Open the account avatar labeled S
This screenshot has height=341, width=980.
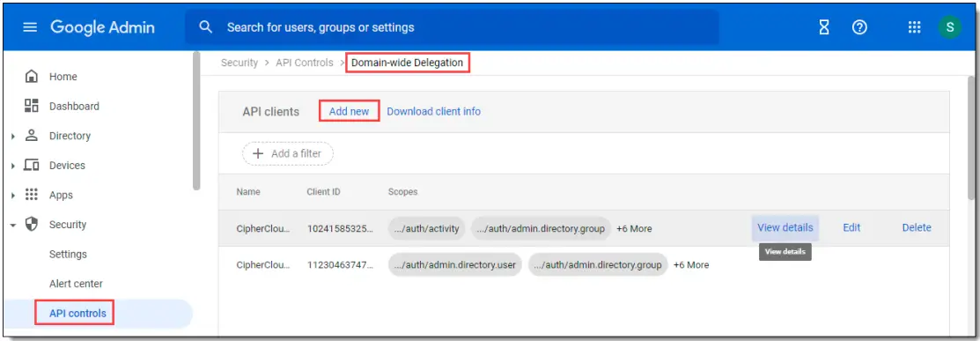click(949, 27)
